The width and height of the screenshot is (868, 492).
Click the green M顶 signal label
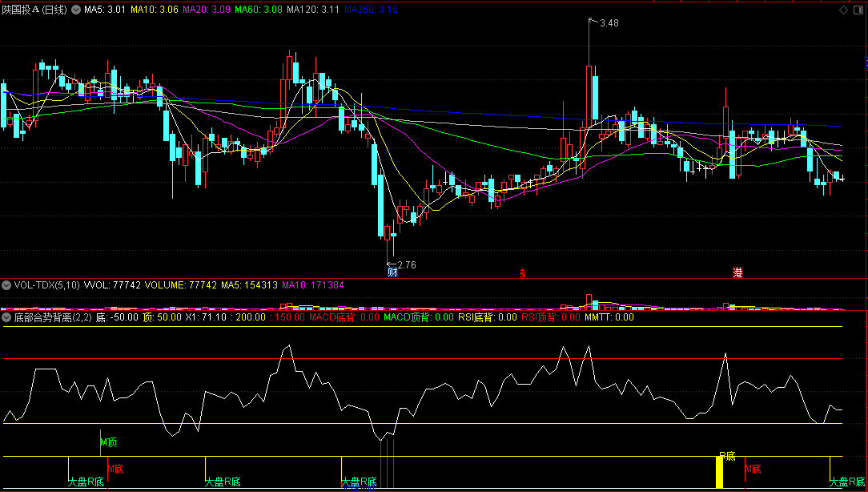pos(109,442)
